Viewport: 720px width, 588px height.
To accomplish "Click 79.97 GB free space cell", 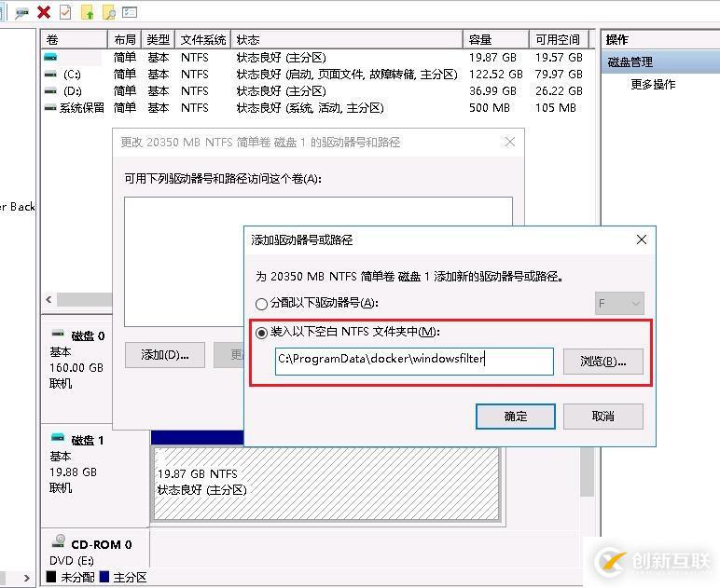I will coord(559,75).
